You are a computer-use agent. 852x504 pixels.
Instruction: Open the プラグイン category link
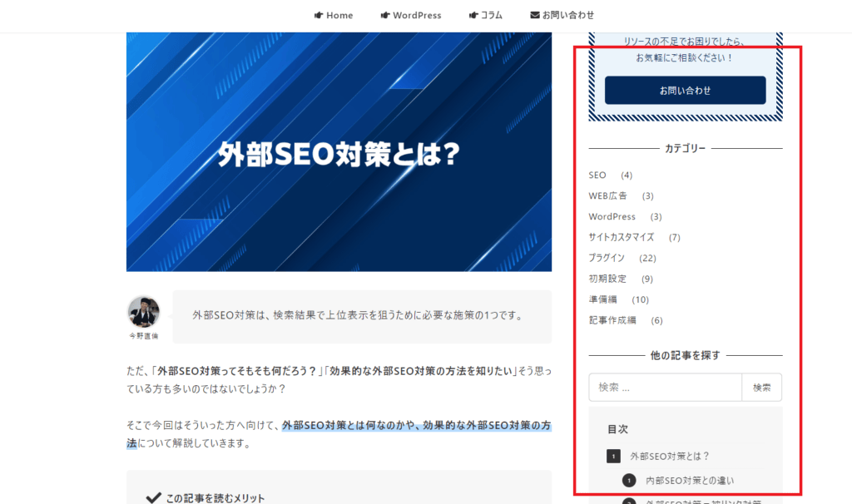click(x=607, y=258)
